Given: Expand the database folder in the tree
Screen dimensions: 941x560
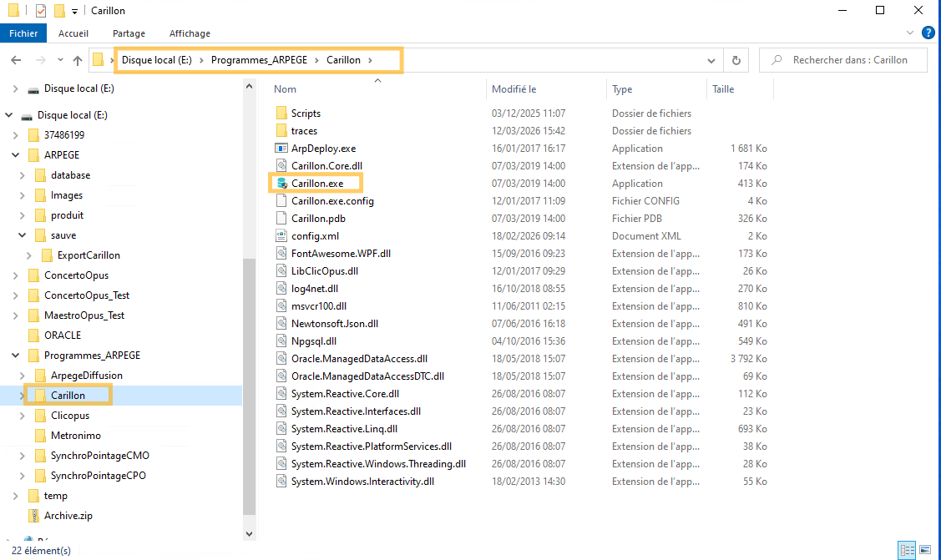Looking at the screenshot, I should (x=23, y=175).
